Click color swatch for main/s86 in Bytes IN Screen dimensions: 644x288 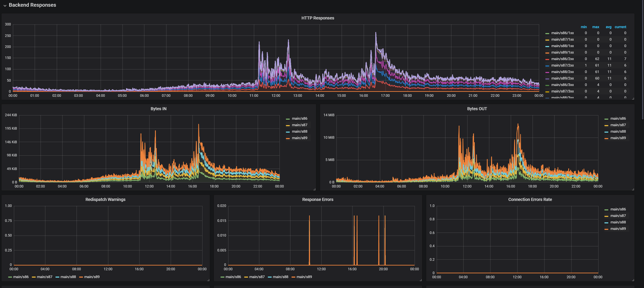288,119
